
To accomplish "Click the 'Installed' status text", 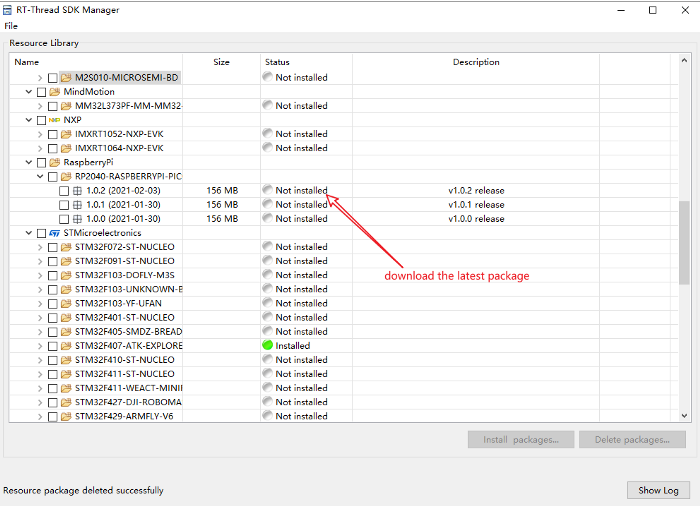I will pos(292,346).
